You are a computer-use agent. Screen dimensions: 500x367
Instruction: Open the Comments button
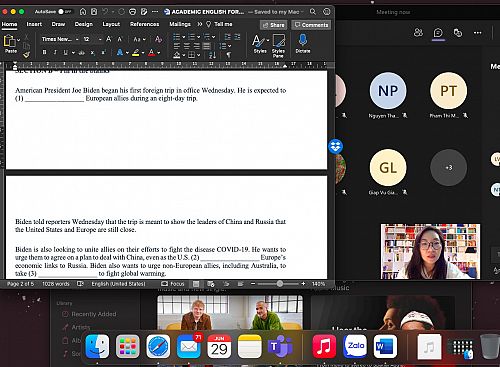click(311, 25)
